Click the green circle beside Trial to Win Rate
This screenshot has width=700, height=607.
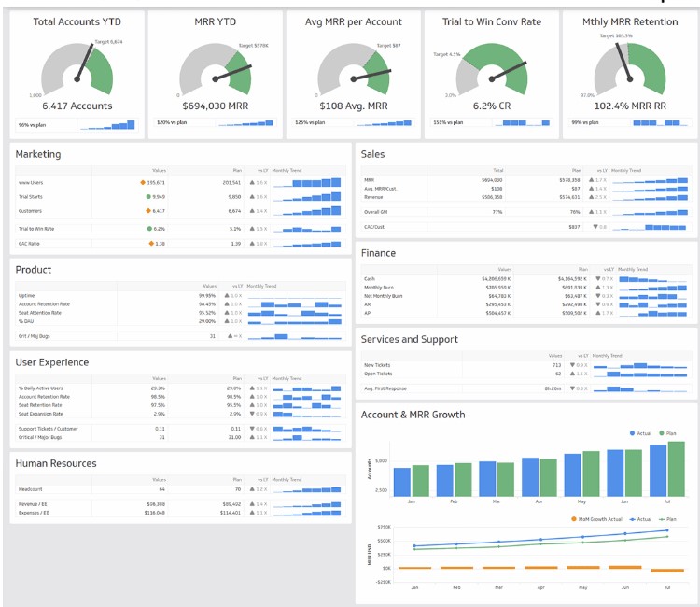click(147, 228)
